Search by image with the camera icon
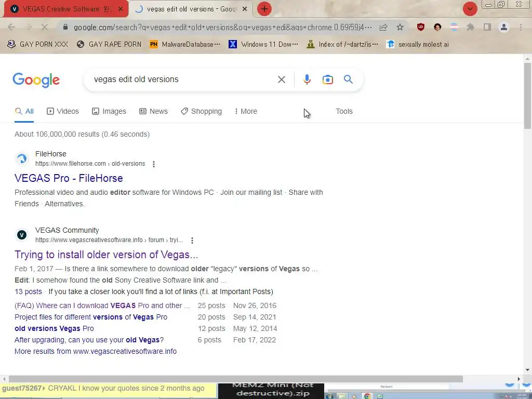 (x=327, y=79)
